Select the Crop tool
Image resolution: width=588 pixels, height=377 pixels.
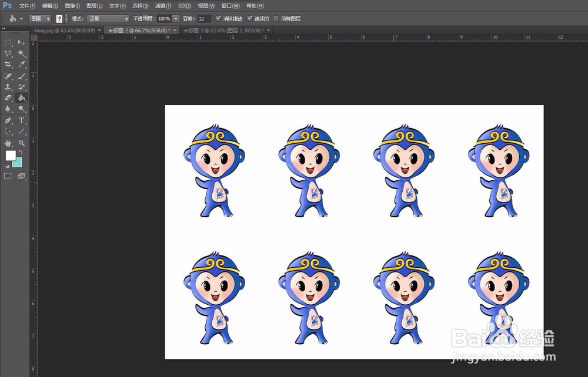click(x=8, y=65)
